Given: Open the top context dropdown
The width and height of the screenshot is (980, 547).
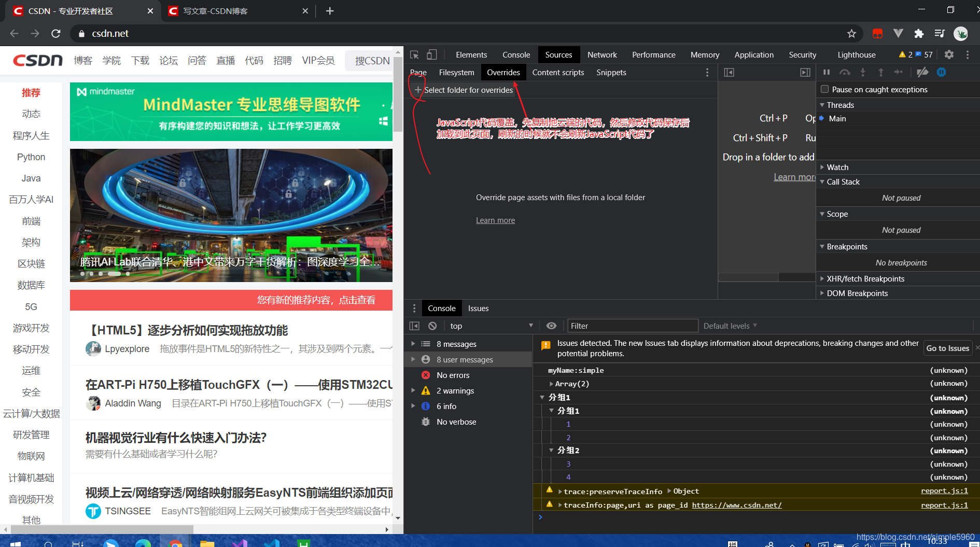Looking at the screenshot, I should click(x=491, y=326).
